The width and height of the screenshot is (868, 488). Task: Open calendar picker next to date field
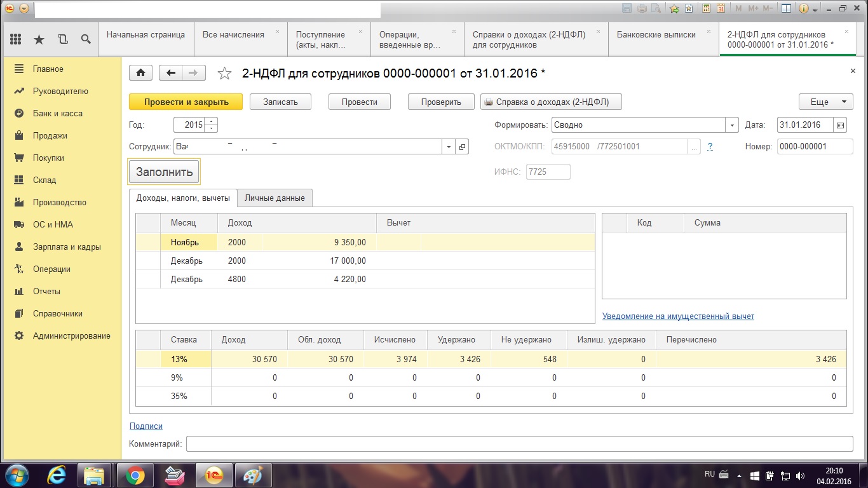[841, 125]
